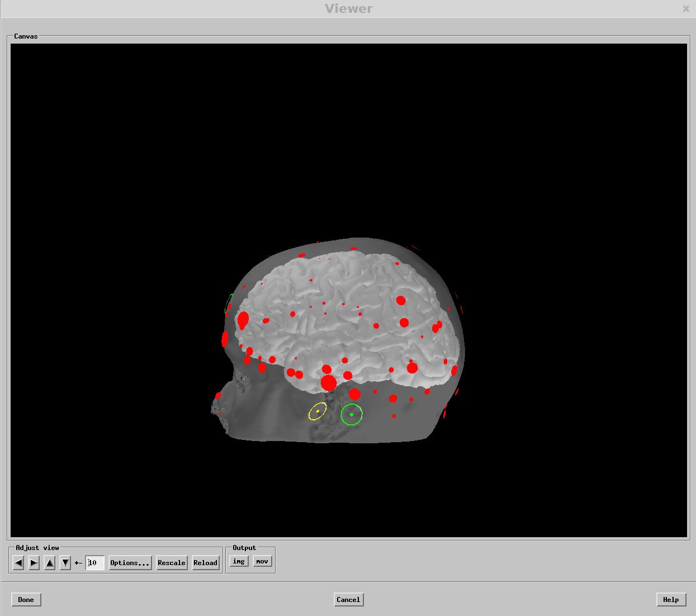The image size is (696, 616).
Task: Click the small green marker at the forehead
Action: tap(228, 304)
